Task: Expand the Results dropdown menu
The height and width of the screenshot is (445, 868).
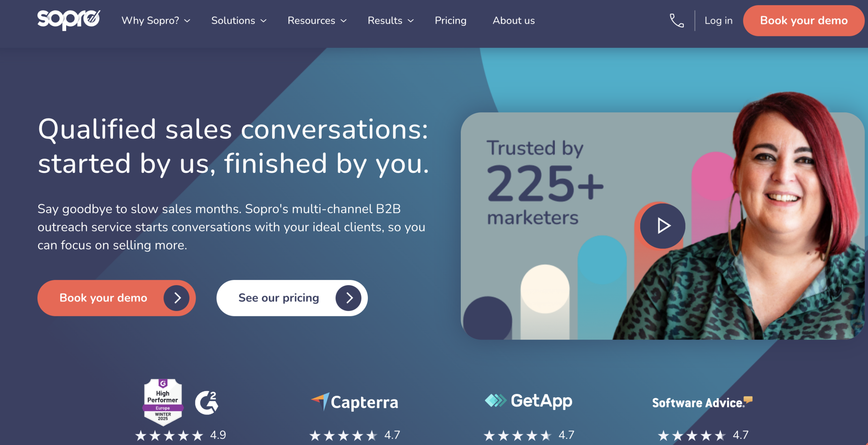Action: click(x=391, y=21)
